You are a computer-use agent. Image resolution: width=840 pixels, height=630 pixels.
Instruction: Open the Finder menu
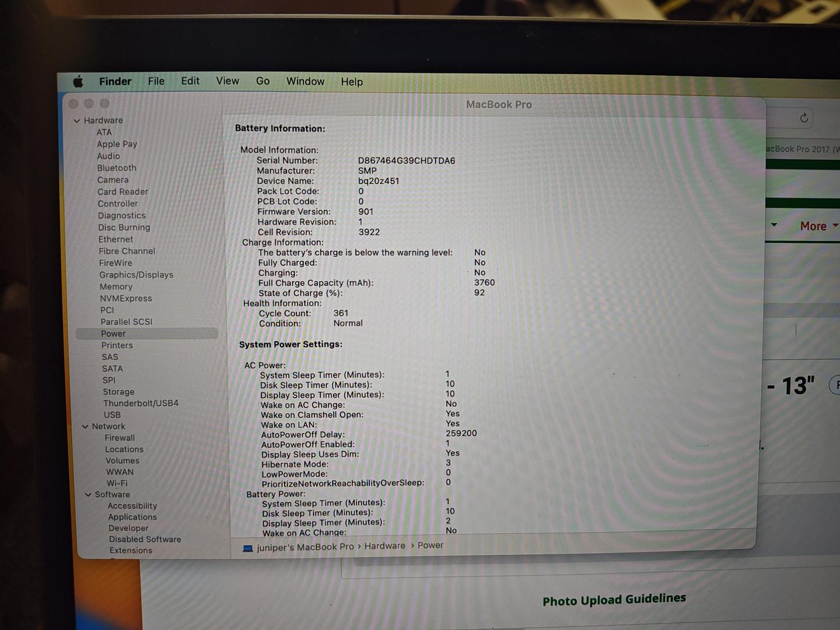pyautogui.click(x=115, y=81)
